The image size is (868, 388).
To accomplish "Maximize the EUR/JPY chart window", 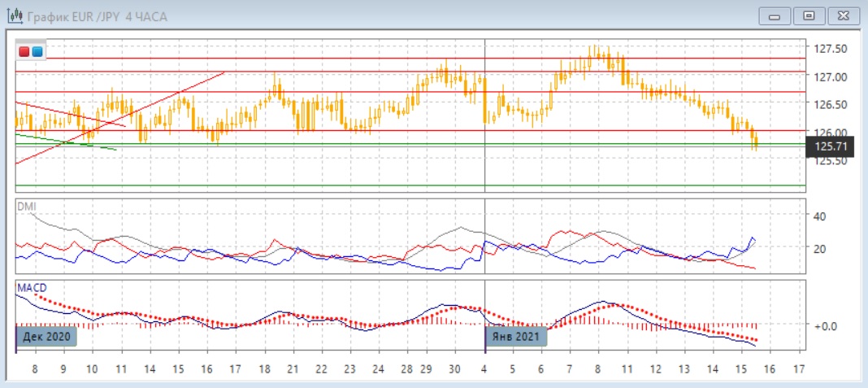I will coord(809,15).
